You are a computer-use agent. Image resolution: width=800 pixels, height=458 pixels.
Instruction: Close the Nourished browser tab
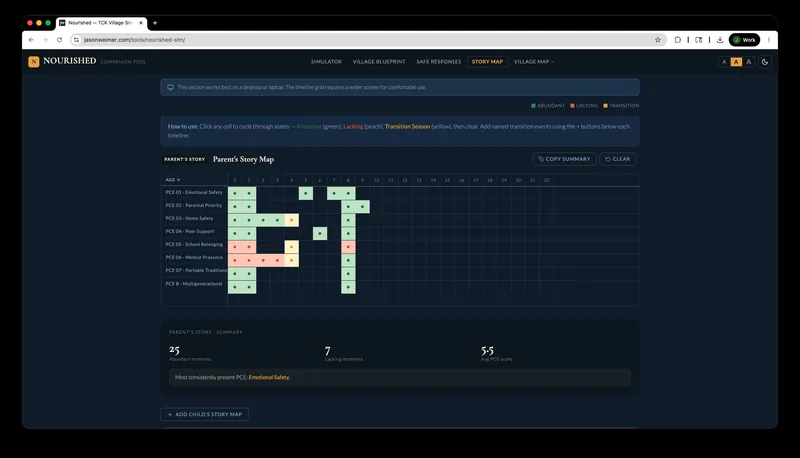coord(141,23)
